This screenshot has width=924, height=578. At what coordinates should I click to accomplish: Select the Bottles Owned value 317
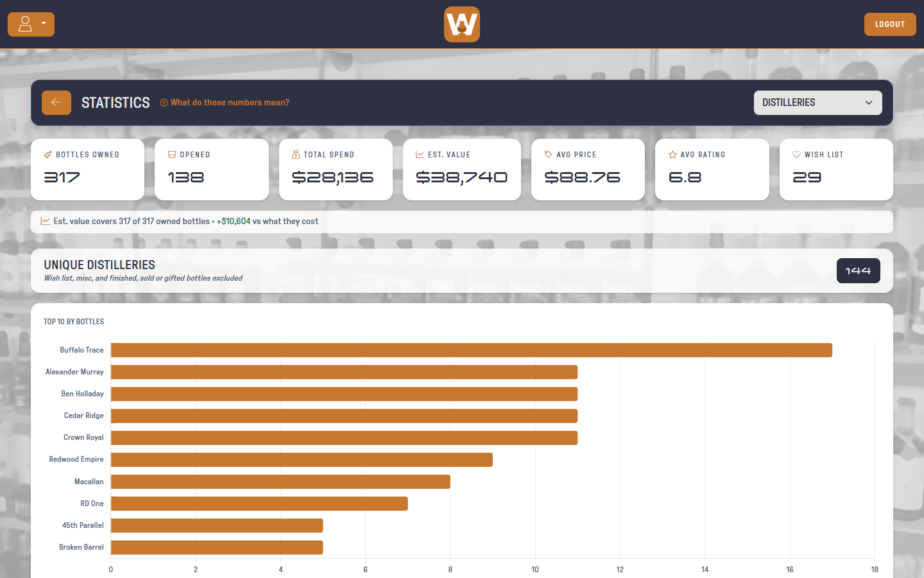[62, 177]
